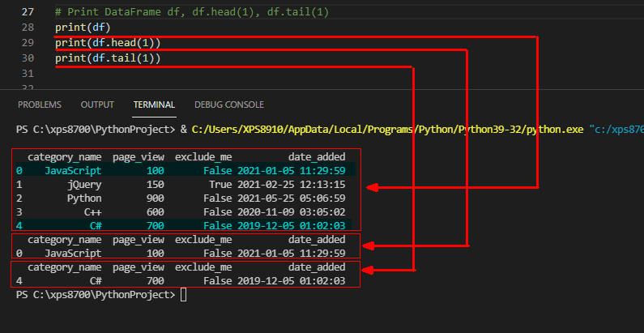Click line number 30 in the gutter

tap(28, 58)
